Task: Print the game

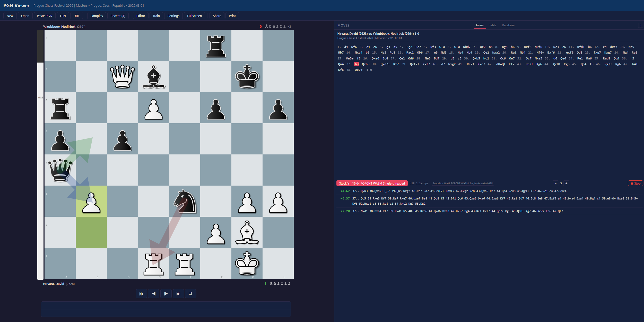Action: pos(232,16)
